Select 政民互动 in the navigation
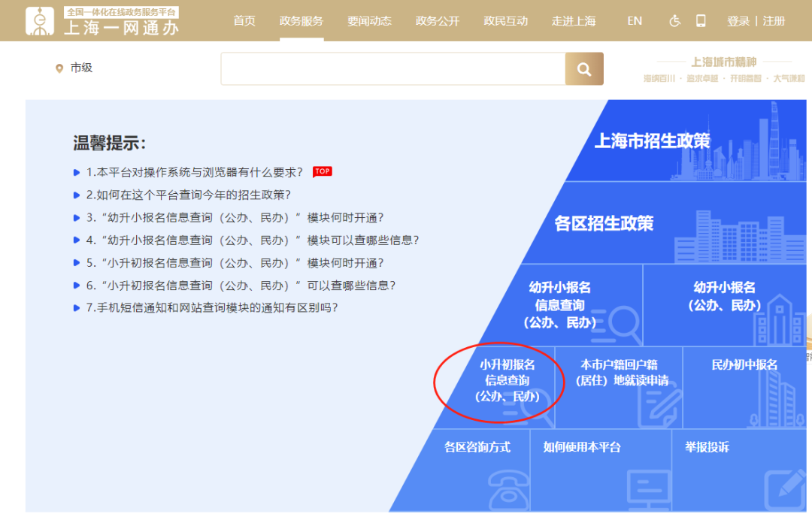The image size is (812, 517). tap(505, 21)
